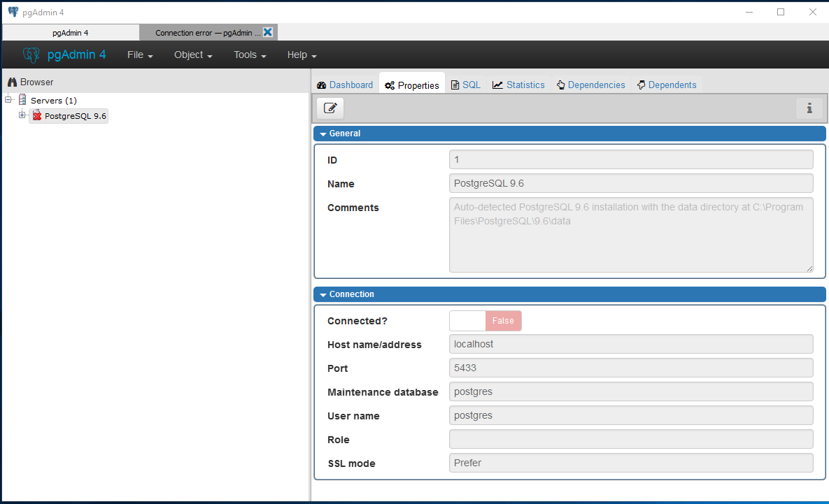Open the Tools menu
This screenshot has width=829, height=504.
250,55
